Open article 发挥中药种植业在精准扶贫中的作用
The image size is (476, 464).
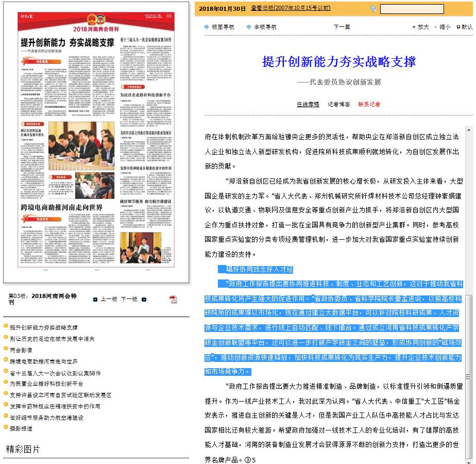[55, 406]
